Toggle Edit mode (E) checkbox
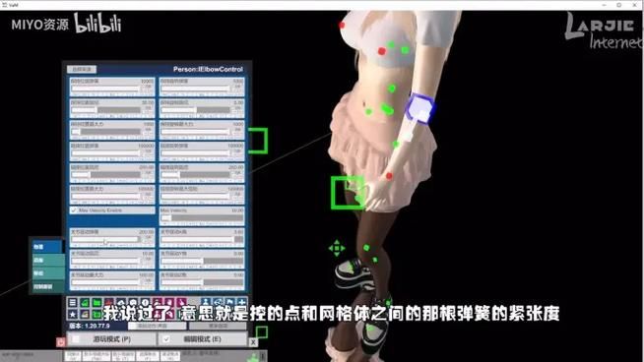This screenshot has height=362, width=644. [x=166, y=339]
